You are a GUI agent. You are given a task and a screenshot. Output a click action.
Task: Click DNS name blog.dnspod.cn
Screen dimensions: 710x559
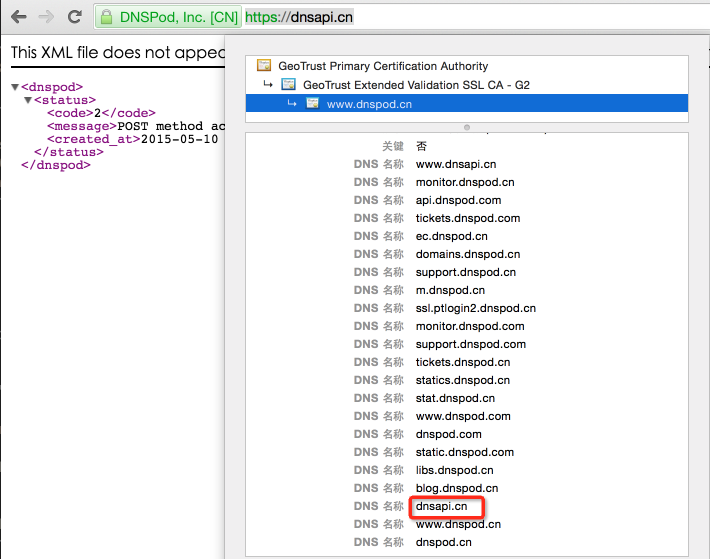pyautogui.click(x=457, y=488)
